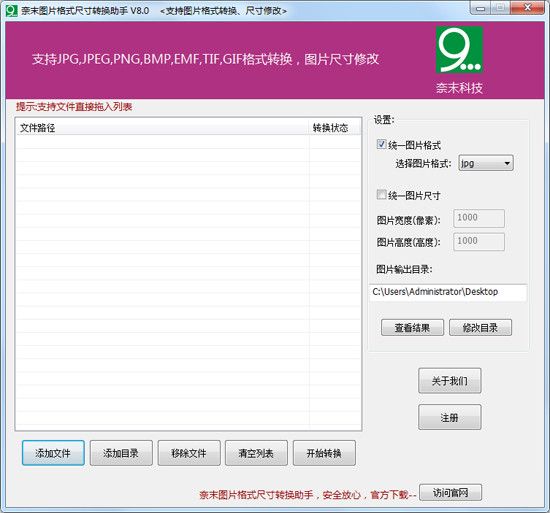Click the 转换状态 column header
This screenshot has height=513, width=550.
coord(335,127)
